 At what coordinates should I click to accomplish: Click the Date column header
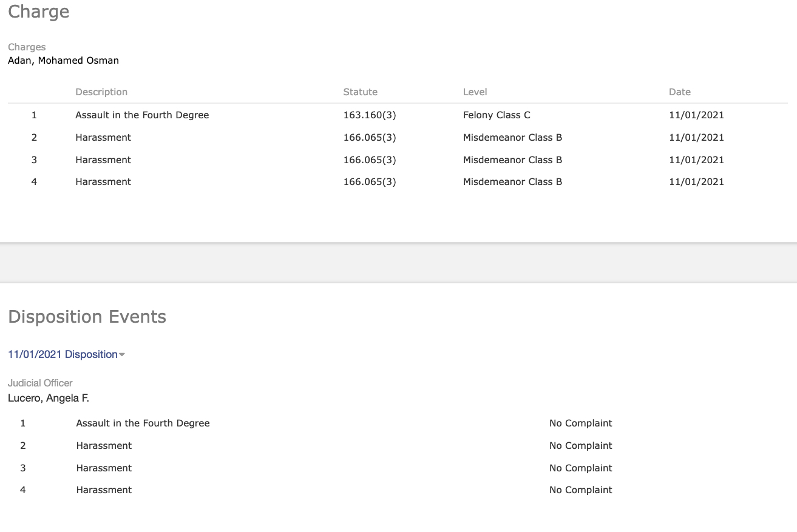point(679,92)
